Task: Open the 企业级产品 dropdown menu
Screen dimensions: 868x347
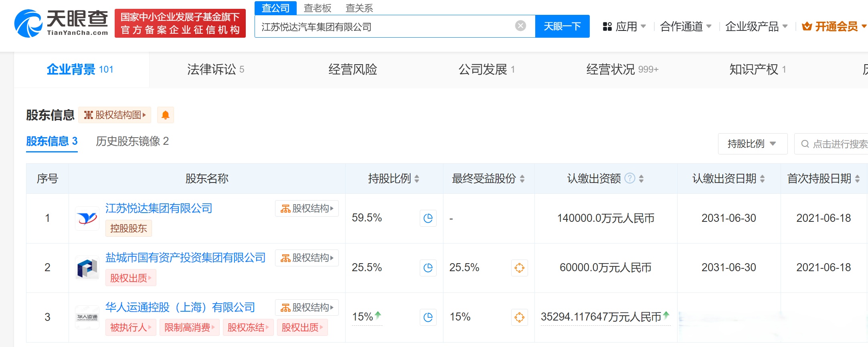Action: 757,26
